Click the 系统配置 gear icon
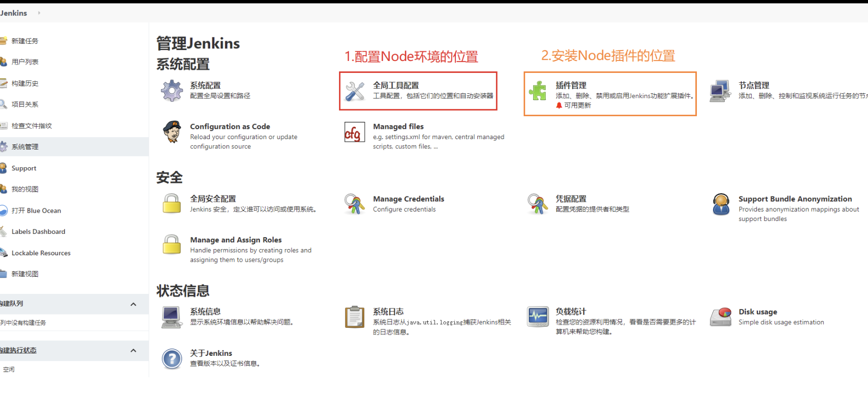 pos(172,91)
